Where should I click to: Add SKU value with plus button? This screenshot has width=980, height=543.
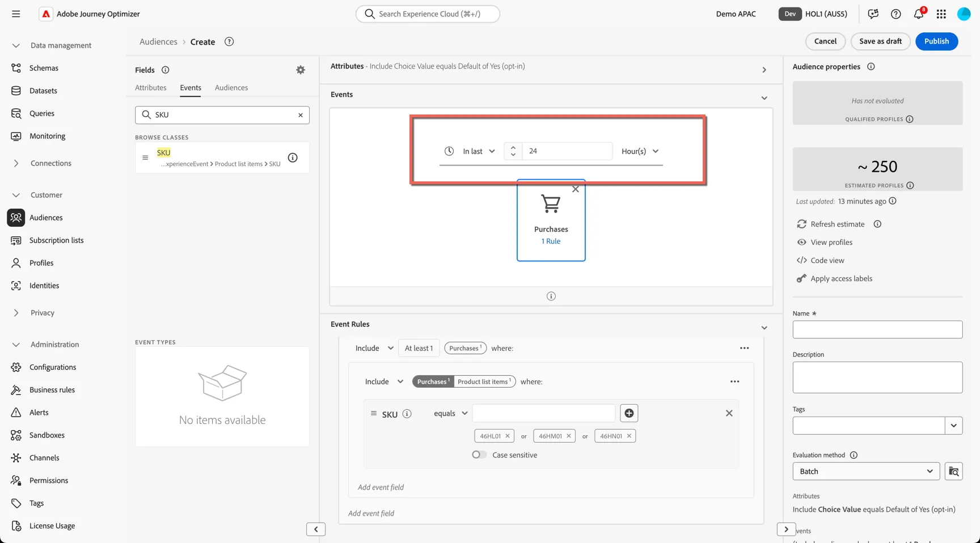(629, 413)
